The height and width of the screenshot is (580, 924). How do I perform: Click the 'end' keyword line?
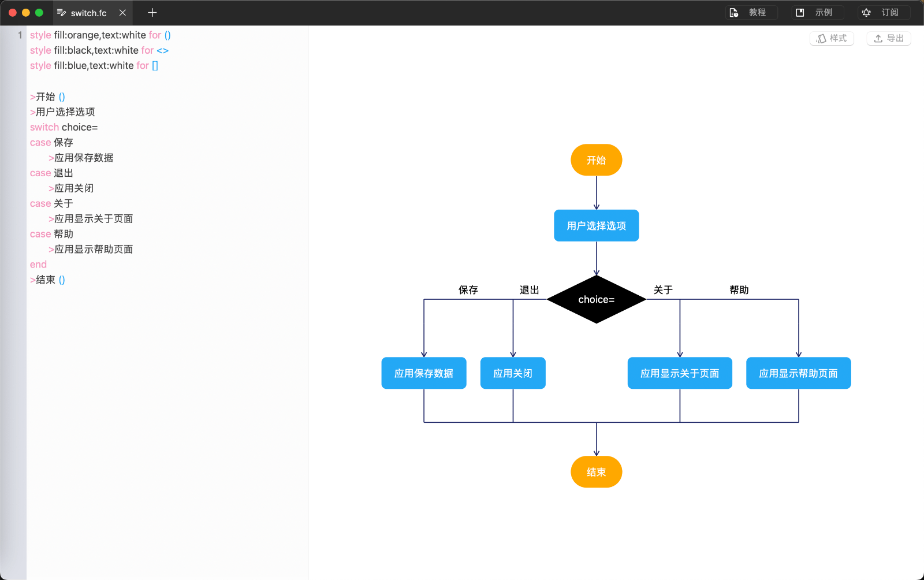(38, 265)
